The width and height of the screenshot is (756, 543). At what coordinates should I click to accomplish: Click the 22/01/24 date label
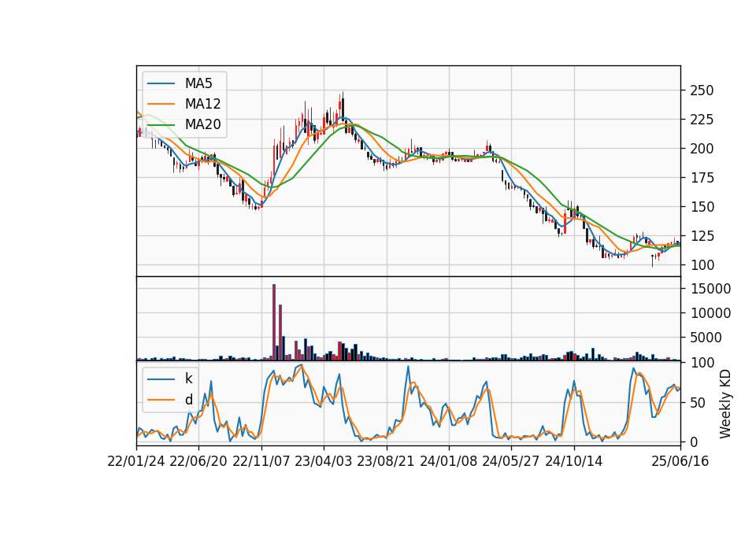(x=136, y=461)
